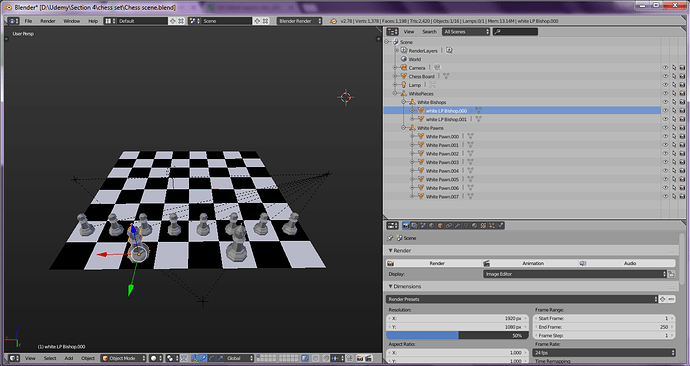The width and height of the screenshot is (690, 366).
Task: Open the Constraints properties tab icon
Action: [448, 226]
